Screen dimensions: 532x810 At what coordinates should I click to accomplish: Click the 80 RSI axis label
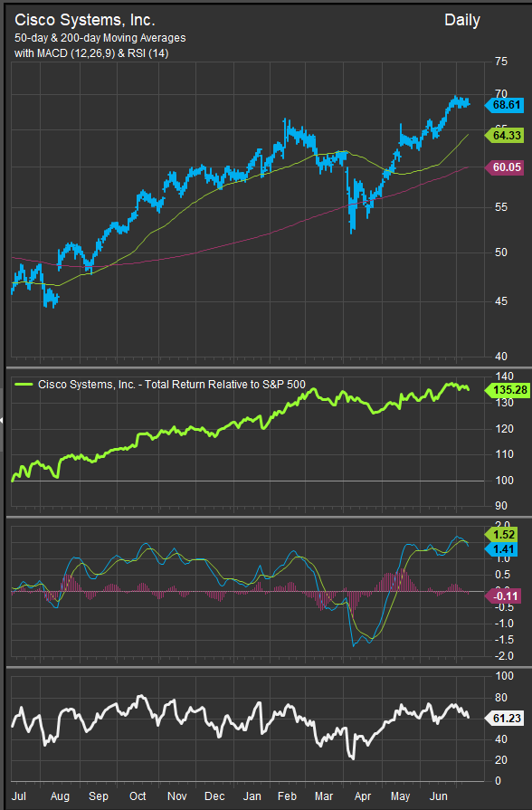(x=501, y=698)
